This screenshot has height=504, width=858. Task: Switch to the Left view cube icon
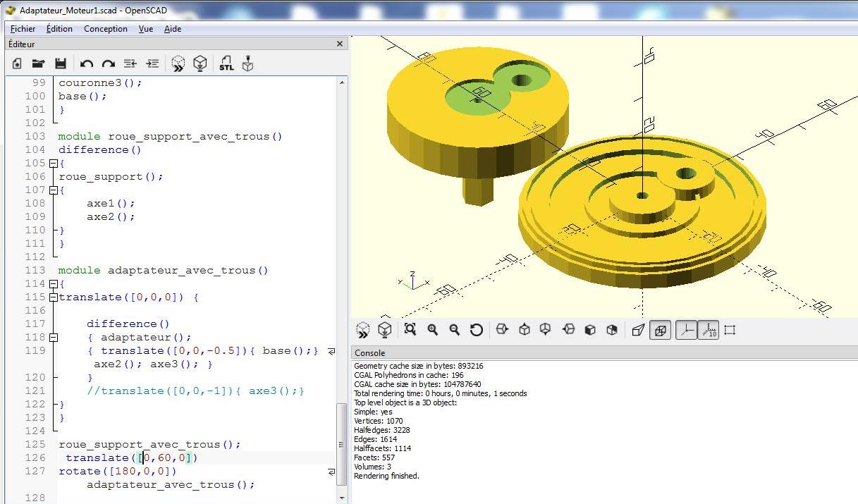click(x=568, y=330)
